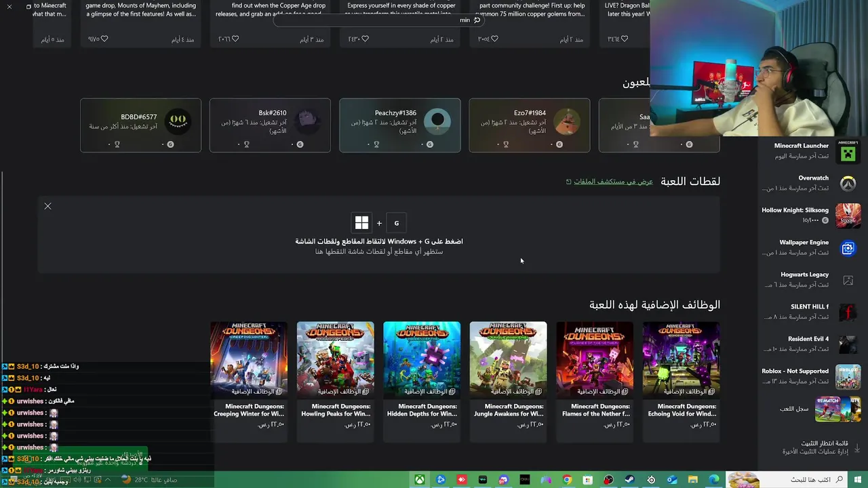This screenshot has width=868, height=488.
Task: Open Flames of the Nether add-on thumbnail
Action: coord(595,359)
